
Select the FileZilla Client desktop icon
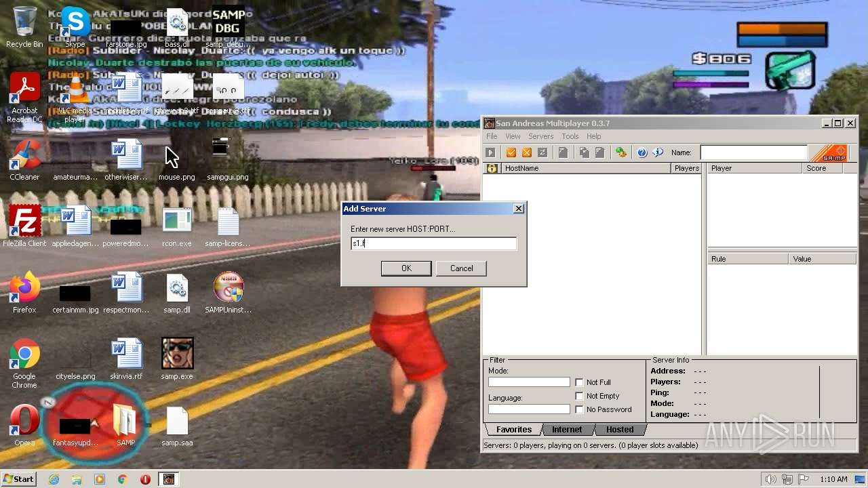click(x=24, y=227)
